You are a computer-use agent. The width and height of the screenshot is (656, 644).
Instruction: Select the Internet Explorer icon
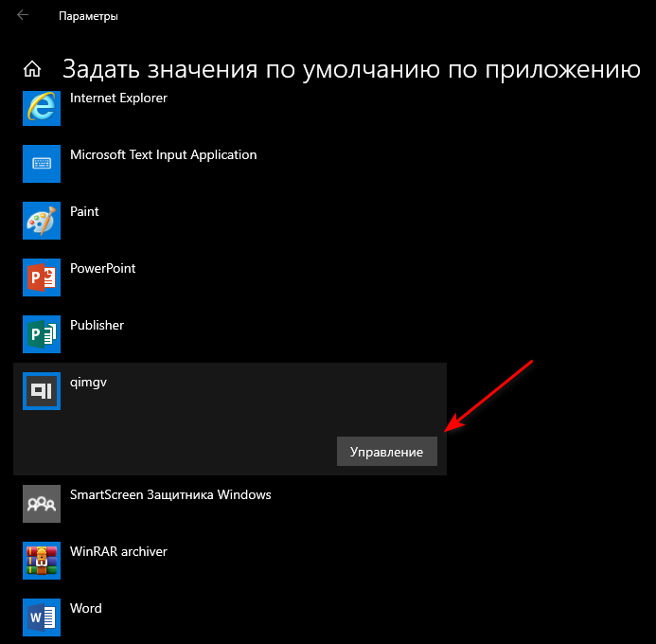point(42,108)
